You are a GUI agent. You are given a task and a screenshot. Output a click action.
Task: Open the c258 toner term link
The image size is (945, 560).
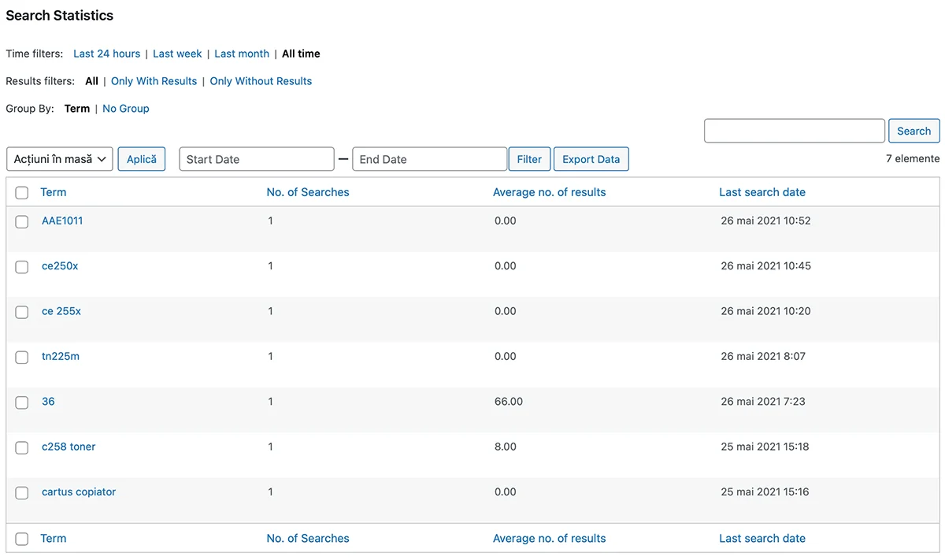69,447
